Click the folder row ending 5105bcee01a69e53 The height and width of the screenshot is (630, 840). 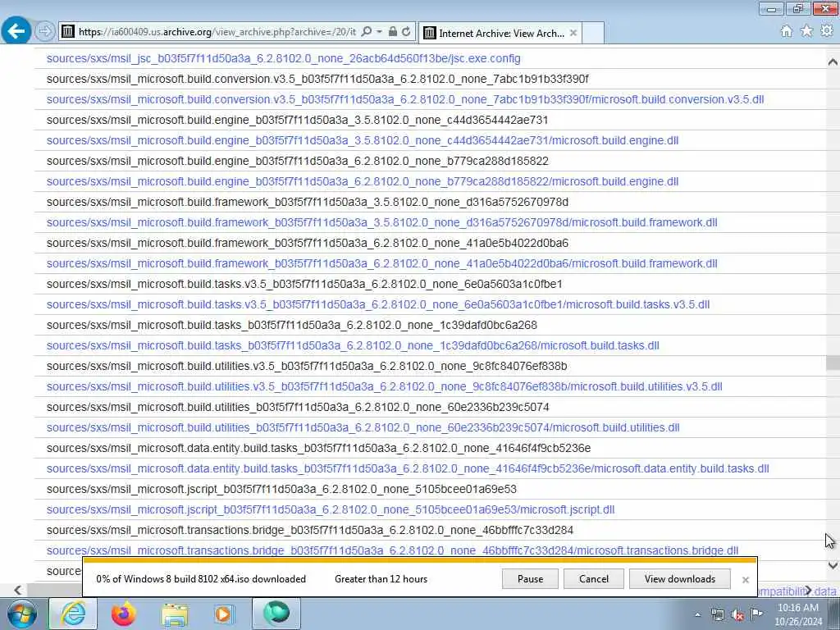click(x=281, y=489)
